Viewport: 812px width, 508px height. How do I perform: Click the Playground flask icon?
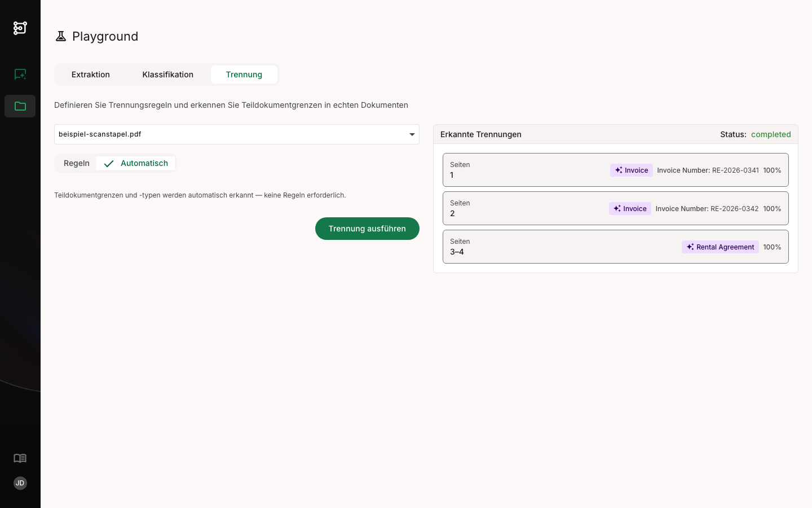(61, 37)
